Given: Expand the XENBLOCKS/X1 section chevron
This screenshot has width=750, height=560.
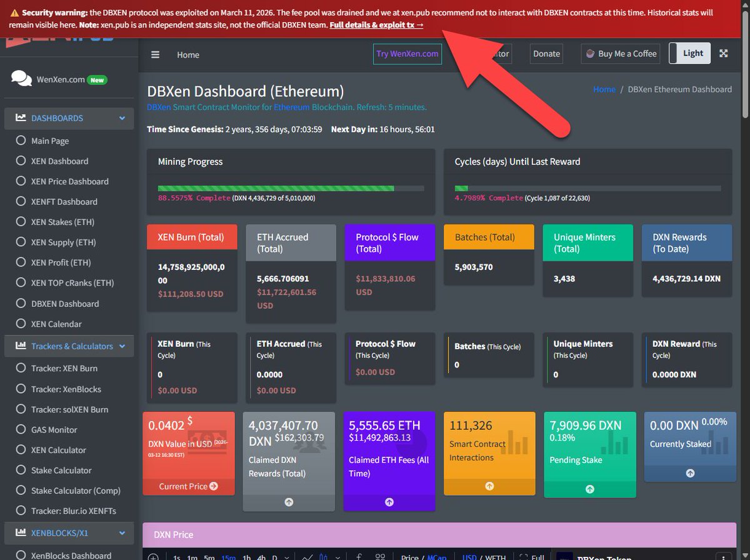Looking at the screenshot, I should point(122,534).
